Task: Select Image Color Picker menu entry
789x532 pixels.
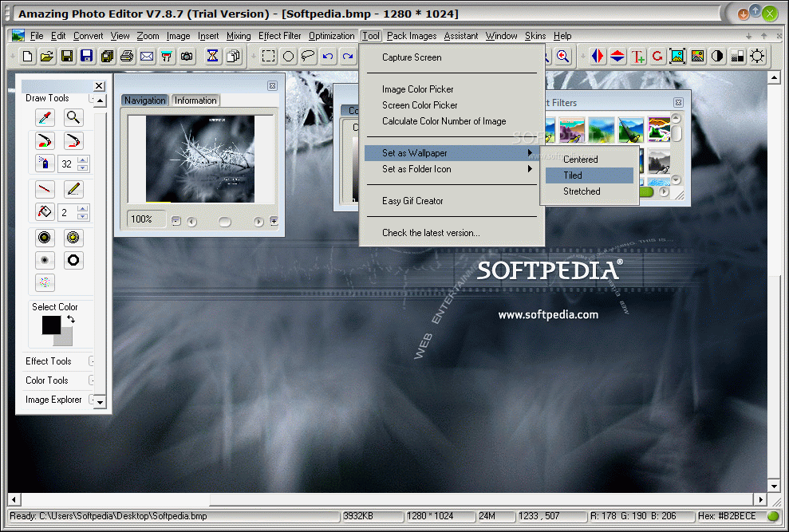Action: coord(452,89)
